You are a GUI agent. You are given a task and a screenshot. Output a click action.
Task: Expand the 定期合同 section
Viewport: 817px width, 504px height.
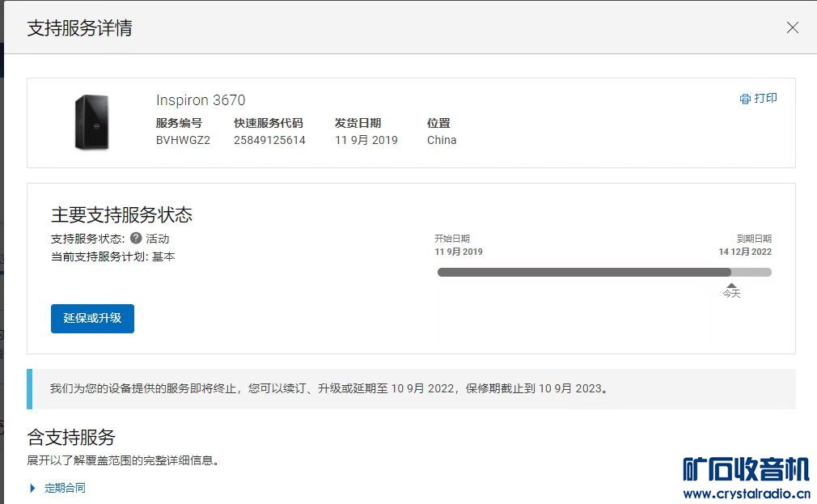pyautogui.click(x=33, y=488)
